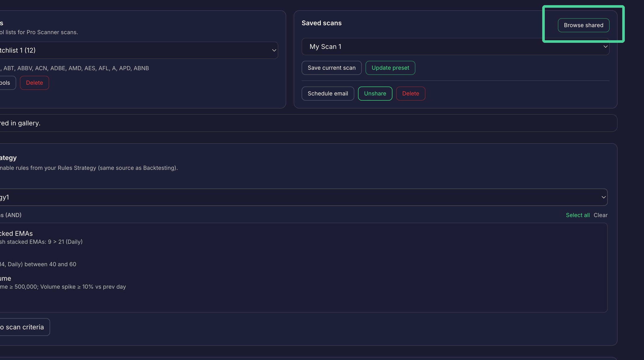Image resolution: width=644 pixels, height=360 pixels.
Task: Open the My Scan 1 saved scans dropdown
Action: (455, 47)
